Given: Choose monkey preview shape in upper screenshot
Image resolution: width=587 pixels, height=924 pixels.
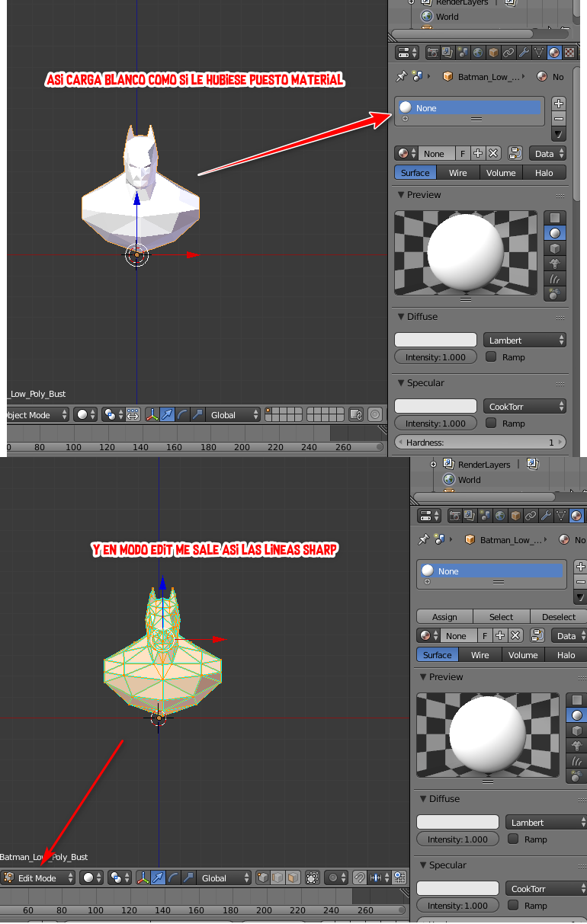Looking at the screenshot, I should tap(555, 264).
